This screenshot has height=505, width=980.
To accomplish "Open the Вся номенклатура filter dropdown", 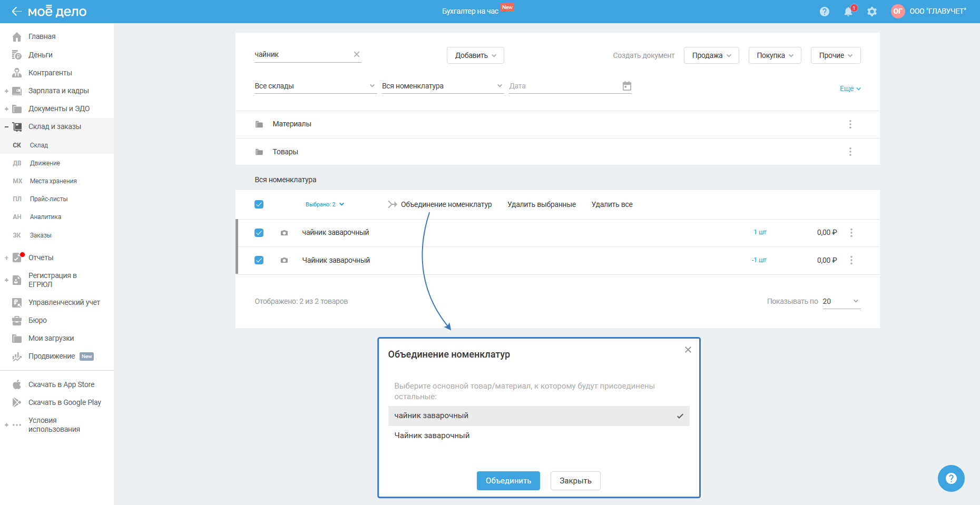I will (443, 86).
